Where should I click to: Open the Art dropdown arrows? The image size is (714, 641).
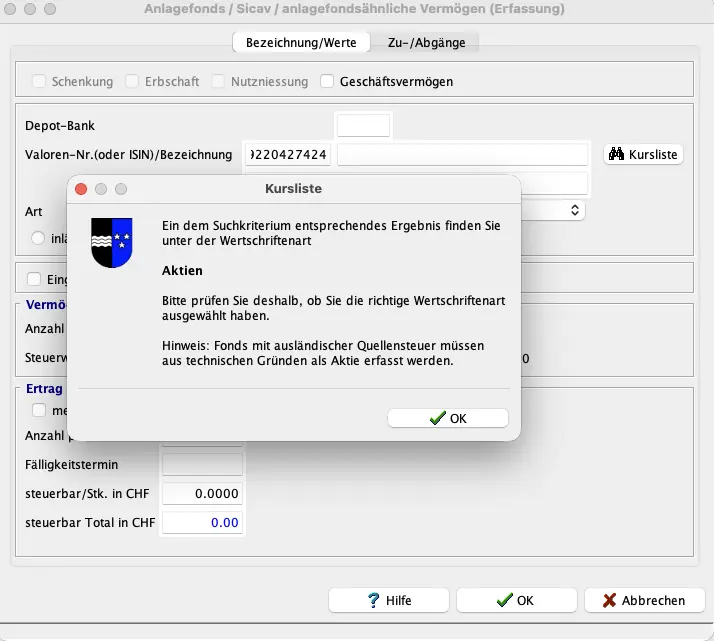(x=575, y=210)
